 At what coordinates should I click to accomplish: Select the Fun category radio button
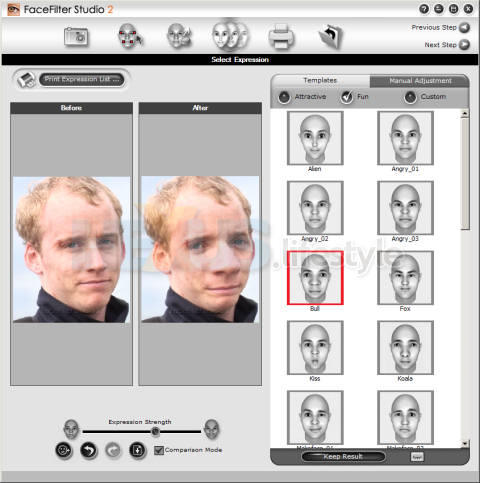tap(347, 97)
